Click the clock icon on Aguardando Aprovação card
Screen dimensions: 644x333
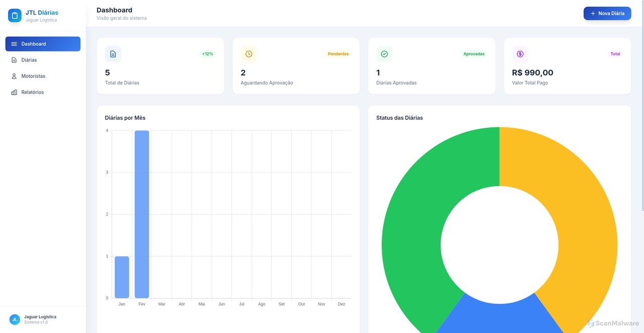(249, 54)
